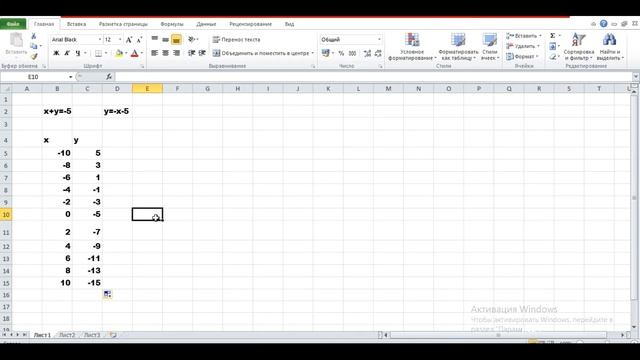640x360 pixels.
Task: Expand the formula bar with right arrow
Action: pyautogui.click(x=636, y=77)
